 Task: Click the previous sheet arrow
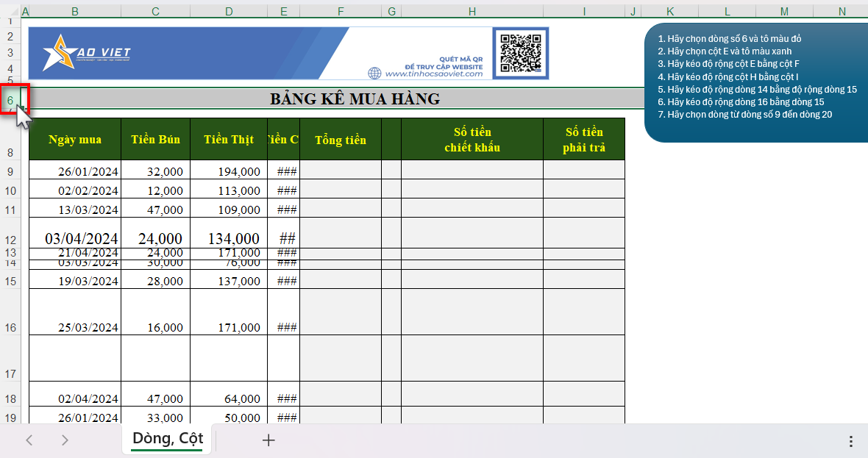coord(29,440)
